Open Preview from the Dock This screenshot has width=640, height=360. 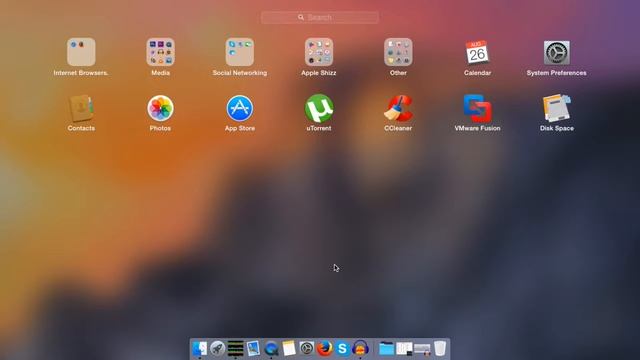click(x=253, y=349)
